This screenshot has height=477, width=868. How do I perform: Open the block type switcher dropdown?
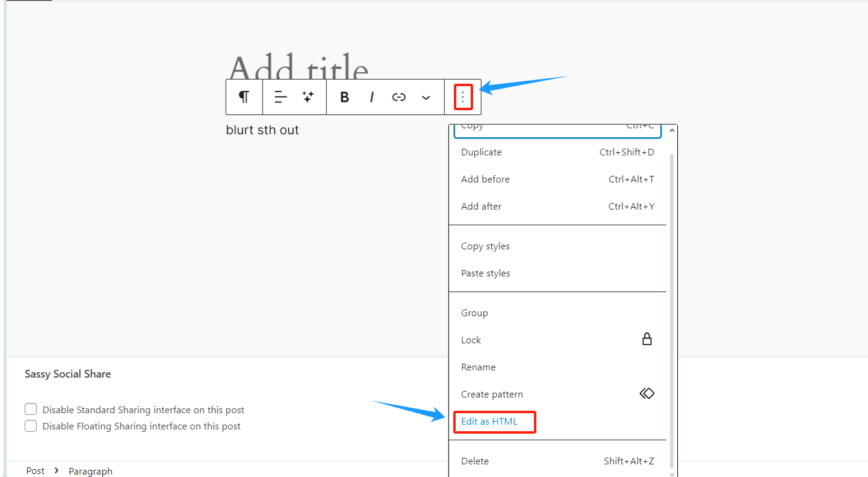tap(244, 97)
